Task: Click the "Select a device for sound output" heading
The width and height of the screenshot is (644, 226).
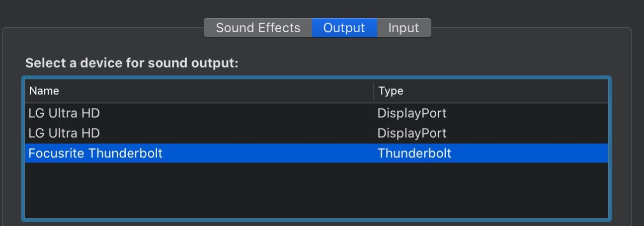Action: 132,63
